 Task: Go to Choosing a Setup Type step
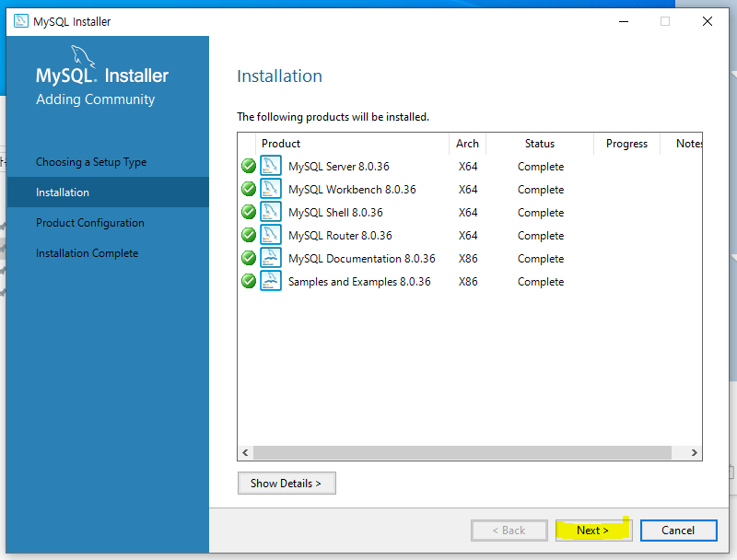coord(91,162)
